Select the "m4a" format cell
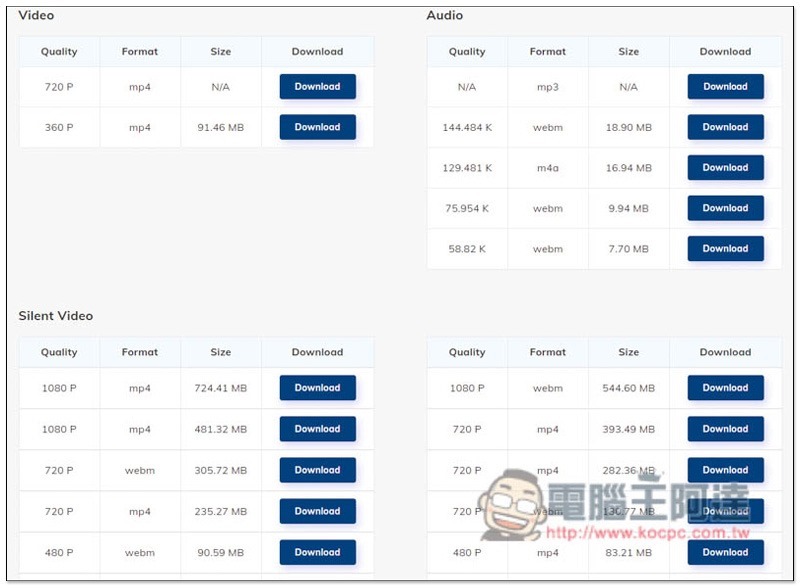This screenshot has width=800, height=588. tap(548, 168)
